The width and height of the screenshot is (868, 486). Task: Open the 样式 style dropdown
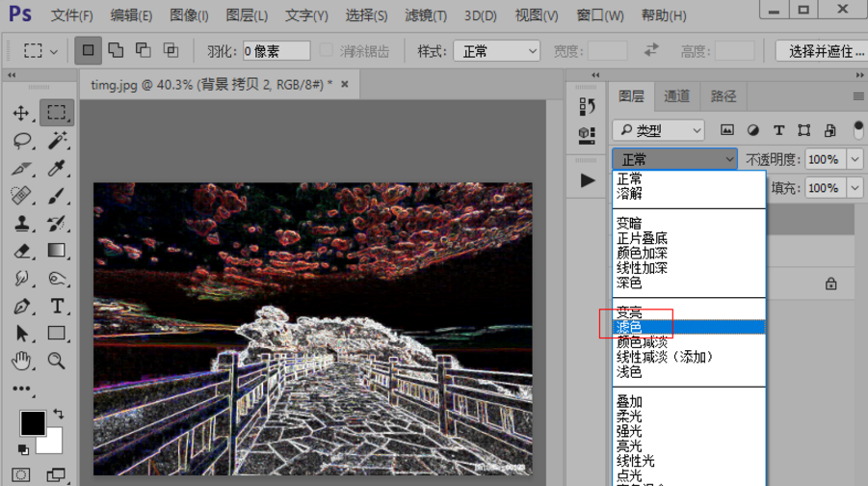coord(496,51)
